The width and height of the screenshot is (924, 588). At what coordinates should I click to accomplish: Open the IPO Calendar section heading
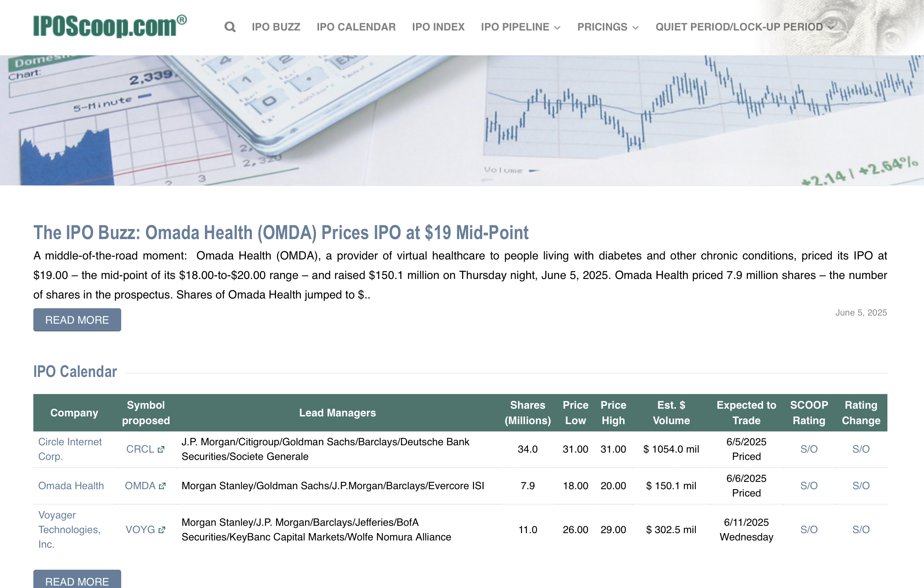(75, 372)
